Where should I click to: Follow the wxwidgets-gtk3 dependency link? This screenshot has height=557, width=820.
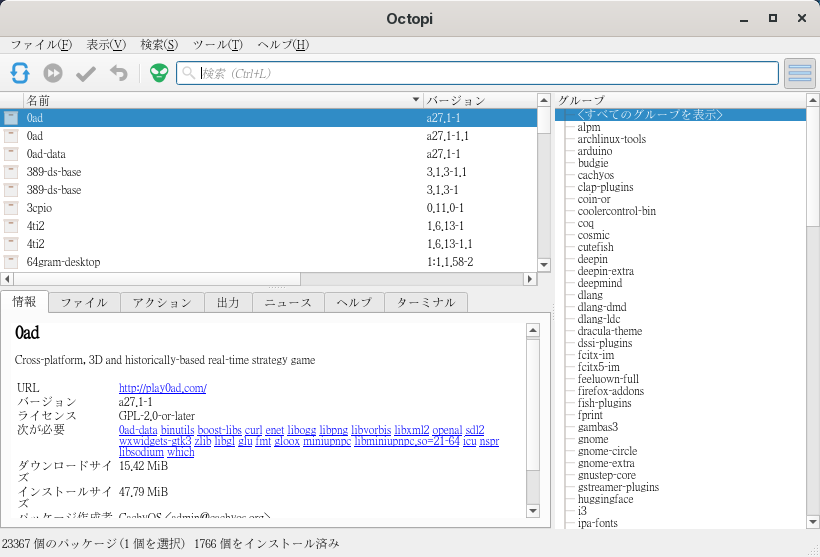[x=155, y=441]
